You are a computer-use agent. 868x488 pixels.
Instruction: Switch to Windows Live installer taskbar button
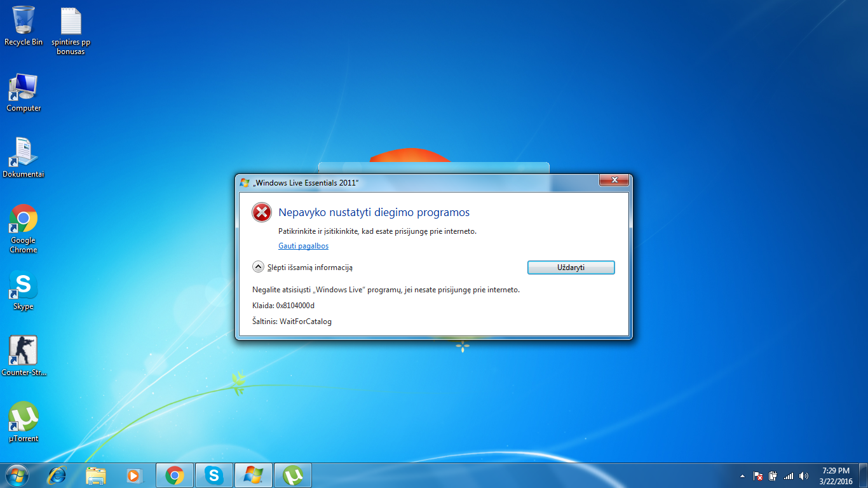pos(254,475)
